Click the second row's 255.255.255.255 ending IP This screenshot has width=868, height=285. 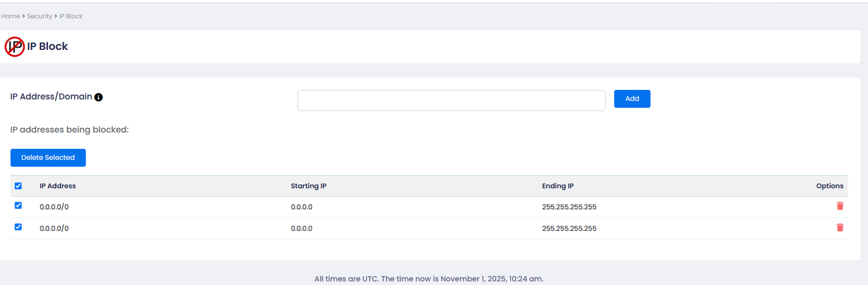click(x=569, y=229)
